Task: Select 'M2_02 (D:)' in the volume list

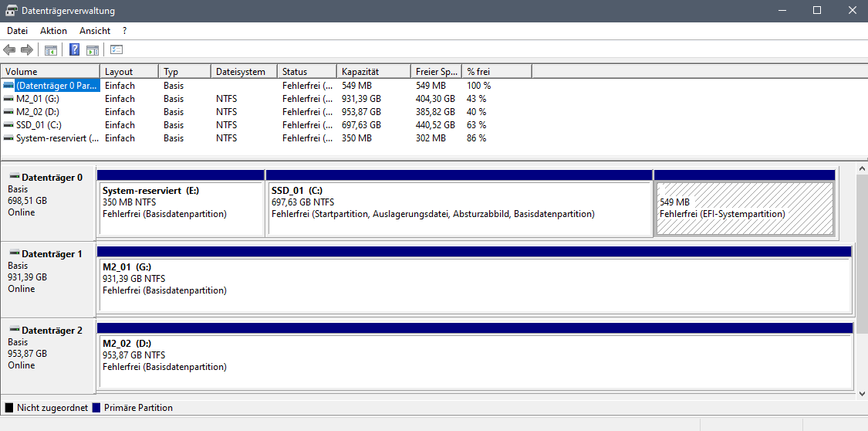Action: [38, 112]
